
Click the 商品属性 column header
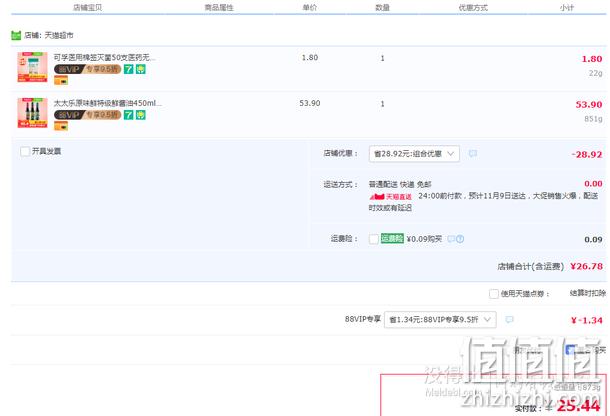[x=219, y=7]
